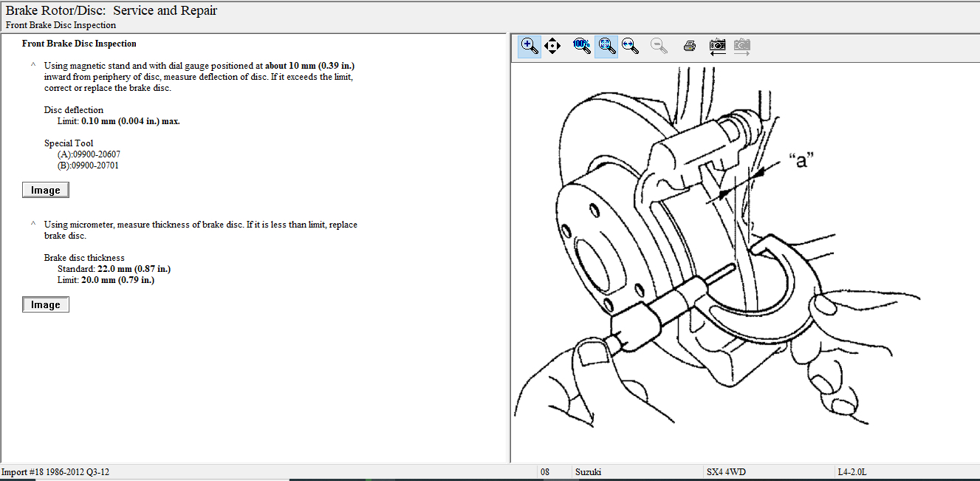Click the Import #18 1986-2012 status text
Image resolution: width=980 pixels, height=481 pixels.
(x=55, y=471)
